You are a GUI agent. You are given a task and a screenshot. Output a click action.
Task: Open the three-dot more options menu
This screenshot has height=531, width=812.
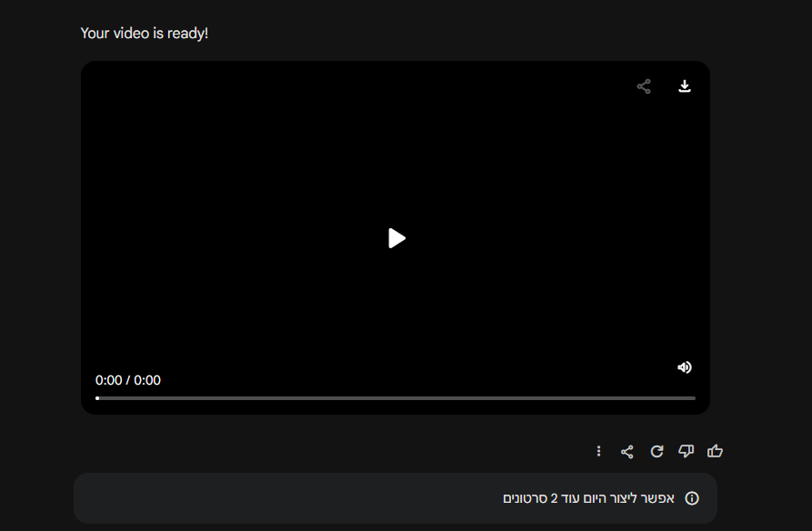(x=598, y=451)
